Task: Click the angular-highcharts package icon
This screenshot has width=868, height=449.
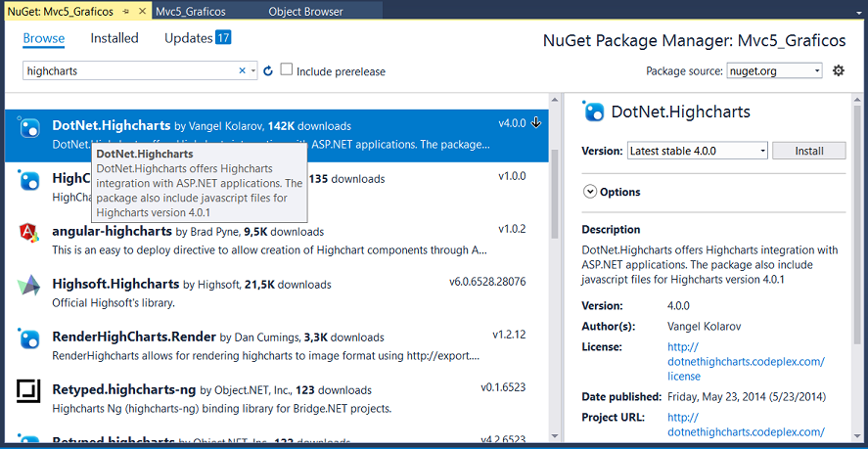Action: (28, 233)
